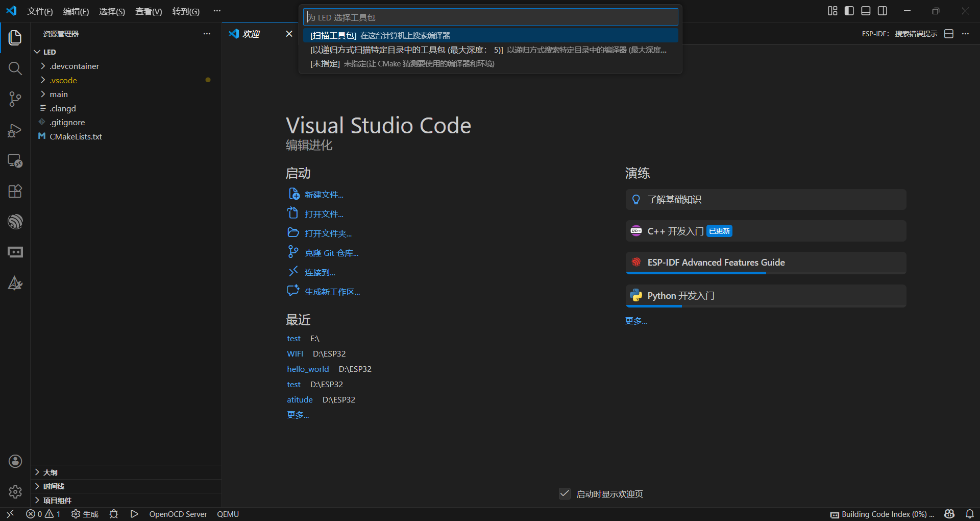Customize layout icon in title bar
This screenshot has width=980, height=521.
[832, 11]
